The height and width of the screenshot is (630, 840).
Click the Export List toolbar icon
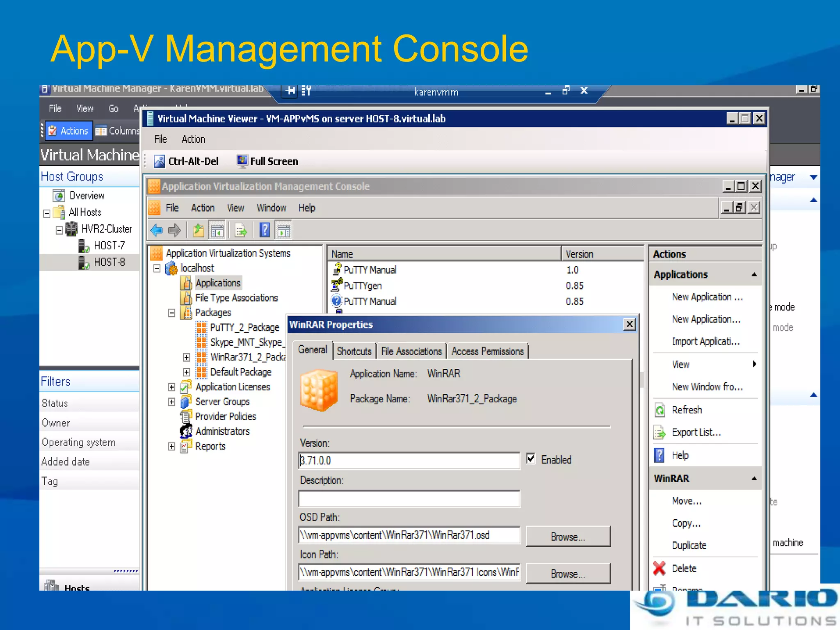point(241,231)
